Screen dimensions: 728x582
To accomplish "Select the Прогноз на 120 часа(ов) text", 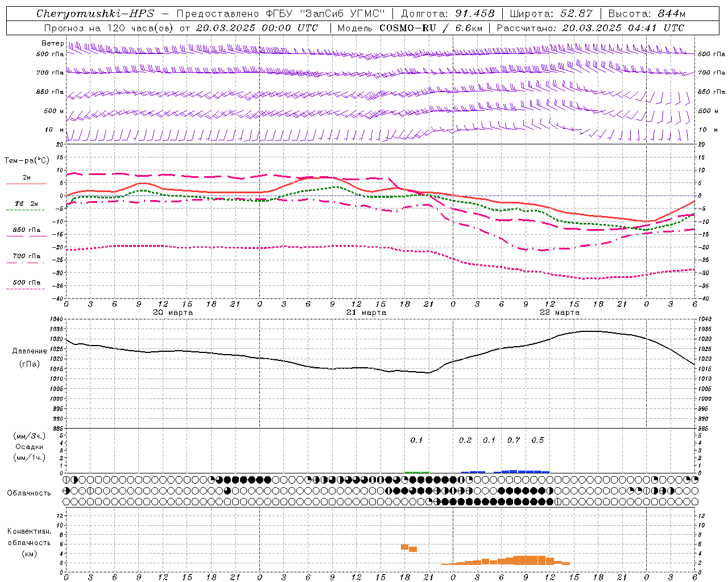I will tap(109, 28).
